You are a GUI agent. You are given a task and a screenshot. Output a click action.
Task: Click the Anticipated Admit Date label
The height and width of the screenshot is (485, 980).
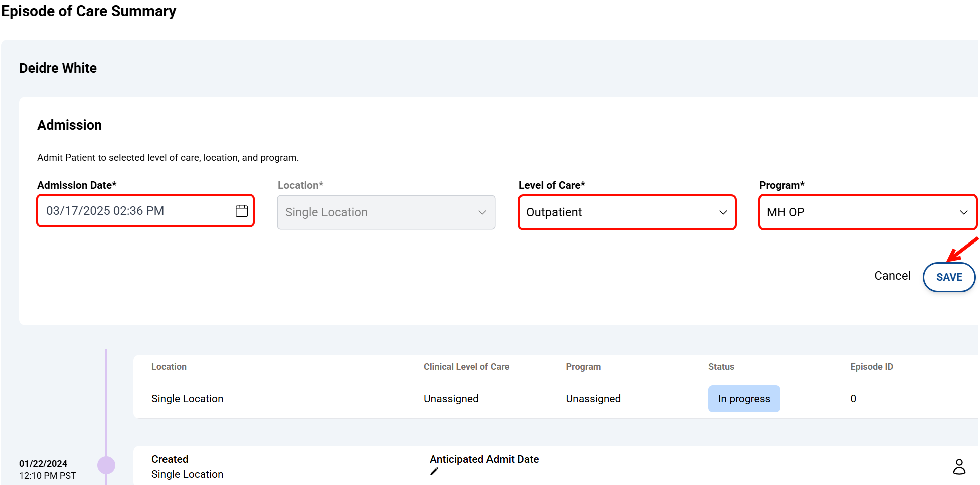click(484, 459)
